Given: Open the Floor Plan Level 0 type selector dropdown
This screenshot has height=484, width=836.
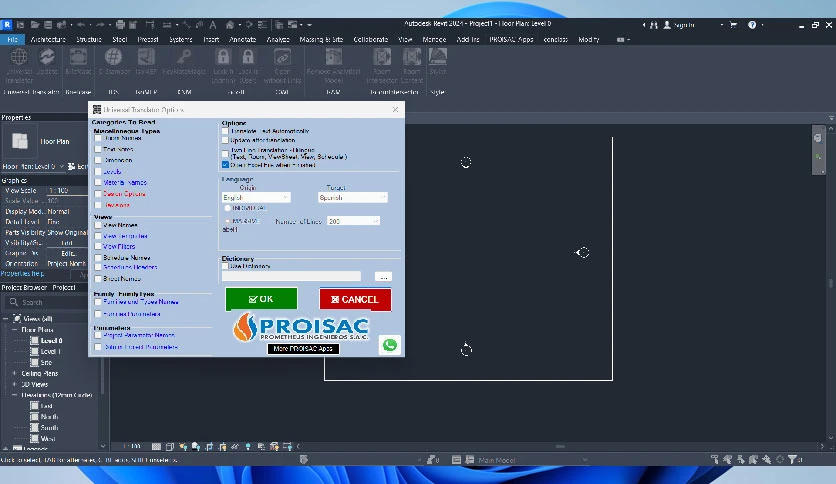Looking at the screenshot, I should coord(33,167).
